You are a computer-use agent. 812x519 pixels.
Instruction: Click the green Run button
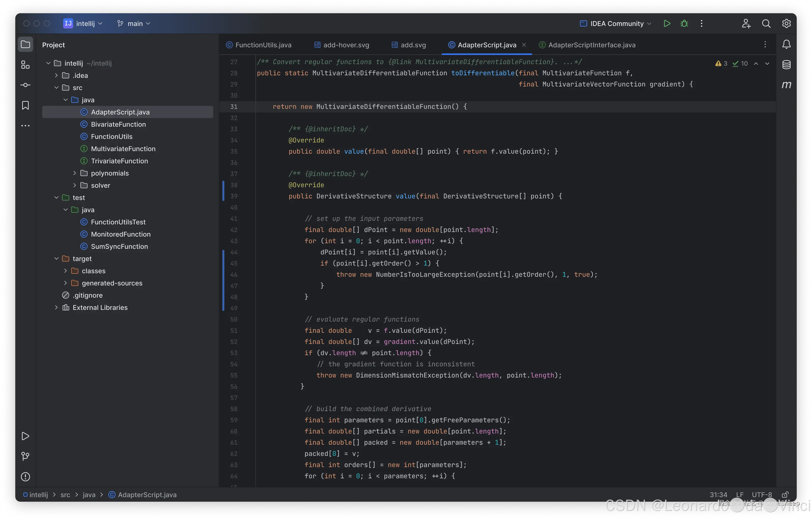coord(667,24)
